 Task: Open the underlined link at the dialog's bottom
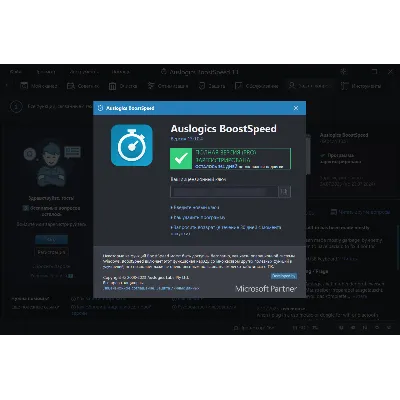tap(151, 288)
